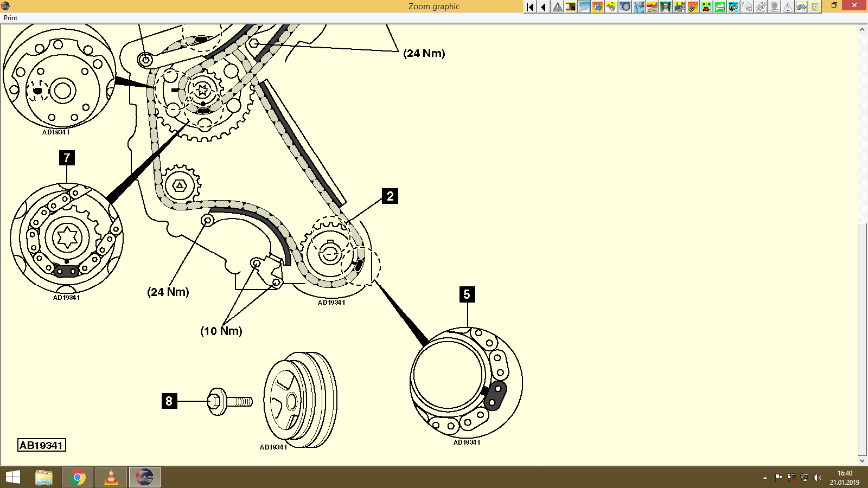
Task: Click the Windows Start button
Action: [12, 478]
